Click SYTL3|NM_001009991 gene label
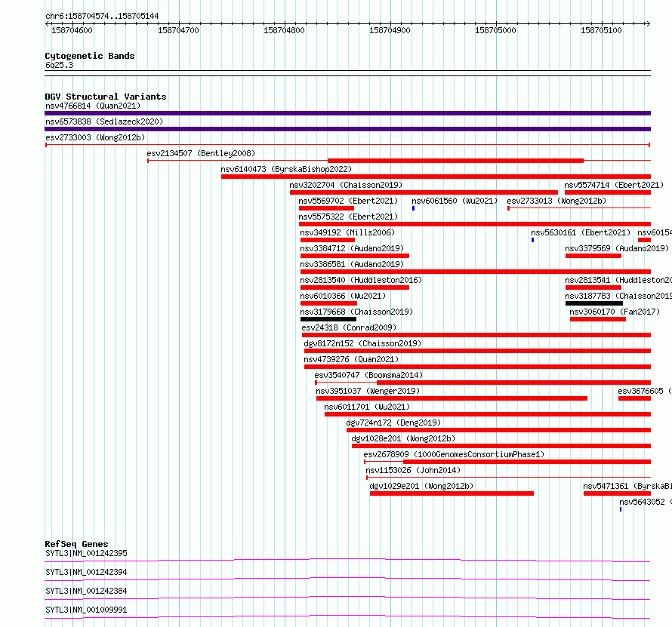672x627 pixels. (x=86, y=610)
